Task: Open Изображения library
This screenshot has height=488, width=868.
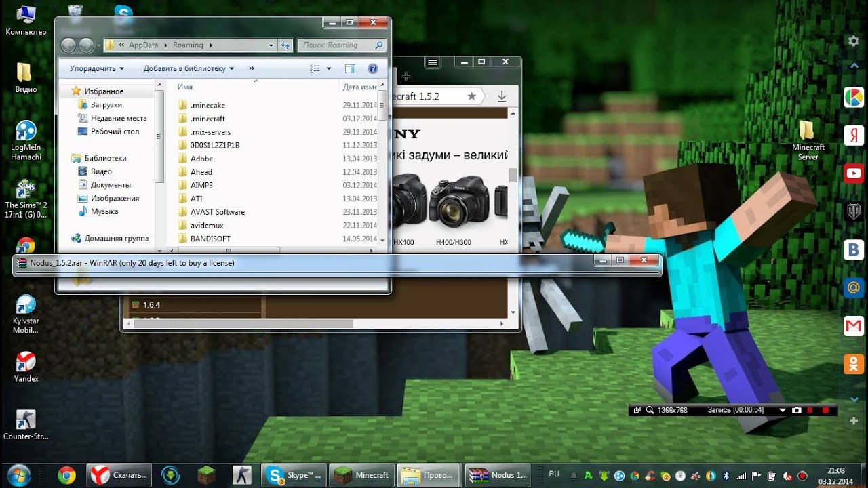Action: pos(115,198)
